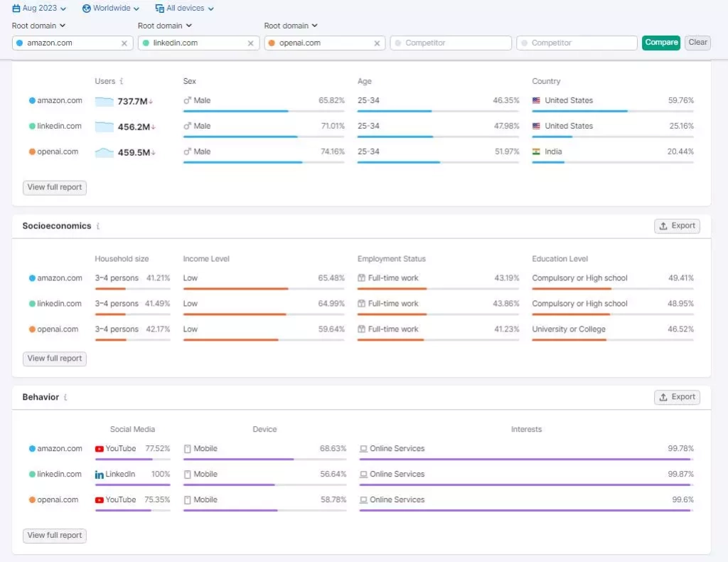Click linkedin.com Low income 64.99% bar
The width and height of the screenshot is (728, 562).
pos(264,314)
